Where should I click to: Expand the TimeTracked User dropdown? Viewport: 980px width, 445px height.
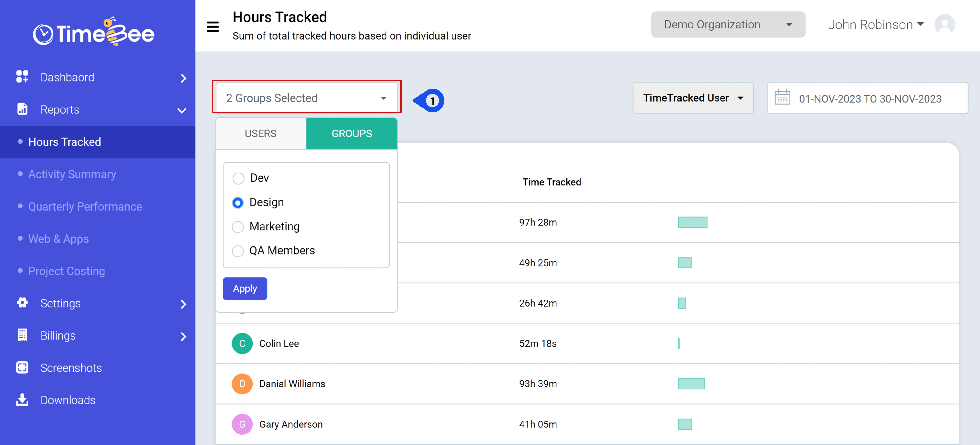click(x=693, y=98)
